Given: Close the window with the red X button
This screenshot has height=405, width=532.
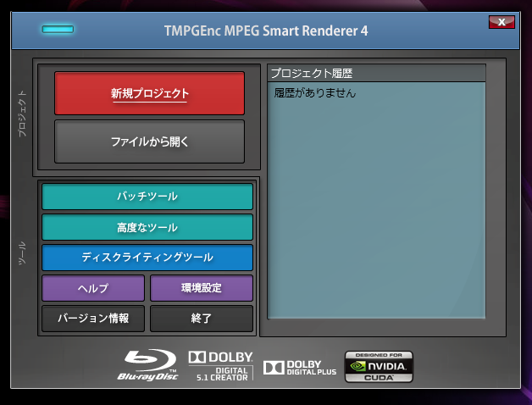Looking at the screenshot, I should tap(502, 22).
